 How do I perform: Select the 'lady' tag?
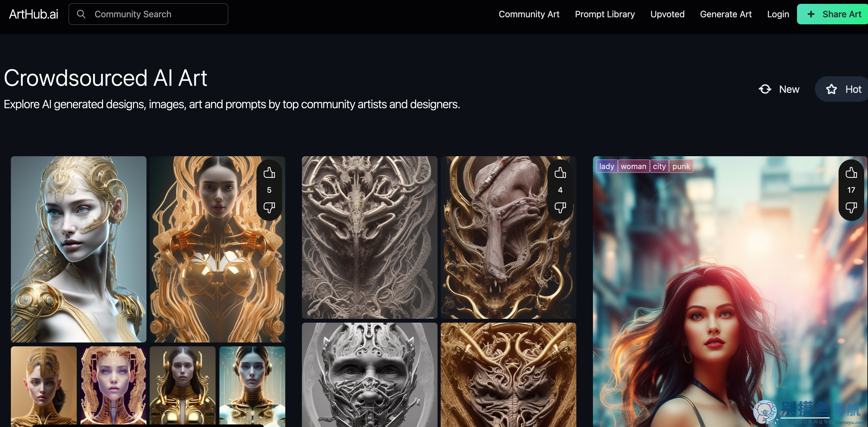606,166
